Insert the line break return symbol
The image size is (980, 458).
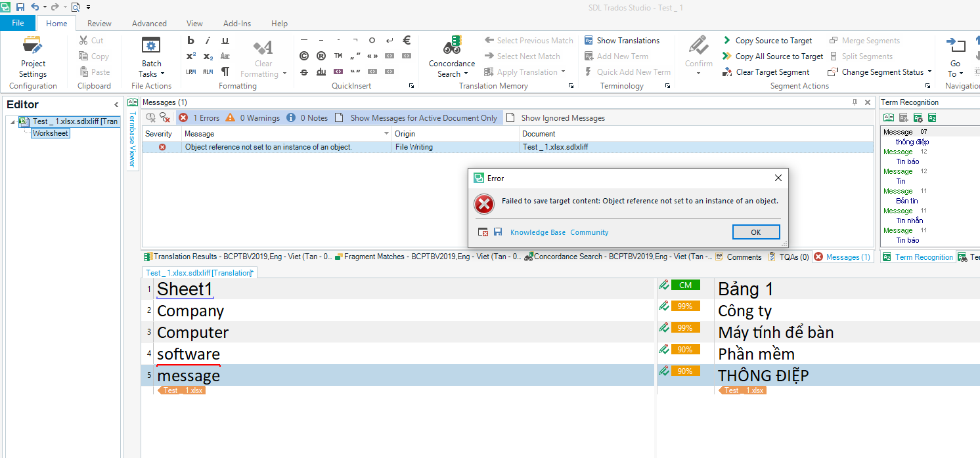click(x=390, y=41)
